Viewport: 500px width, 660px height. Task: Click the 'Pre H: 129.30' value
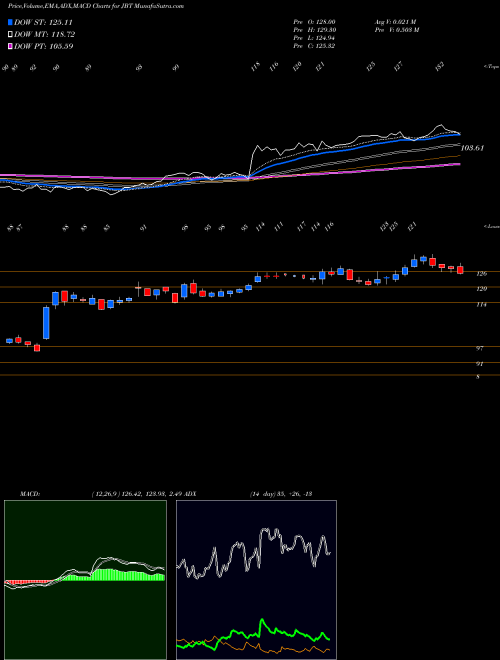pyautogui.click(x=314, y=30)
